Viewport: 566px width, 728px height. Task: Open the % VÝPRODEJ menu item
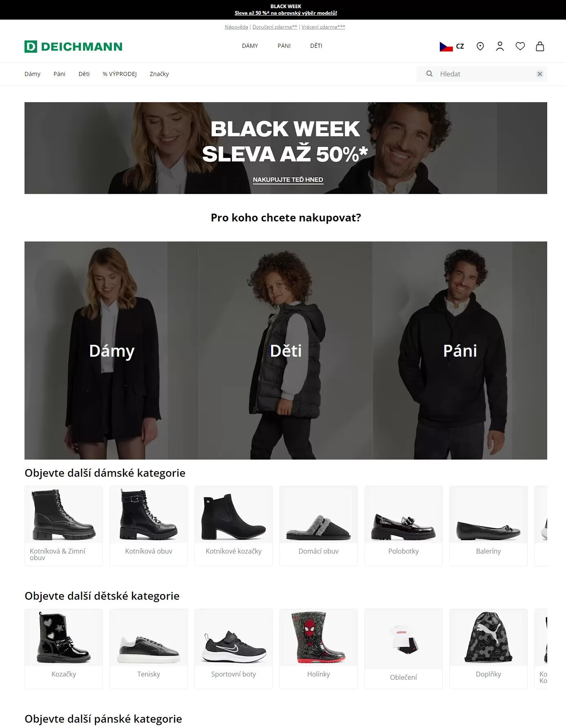coord(120,74)
